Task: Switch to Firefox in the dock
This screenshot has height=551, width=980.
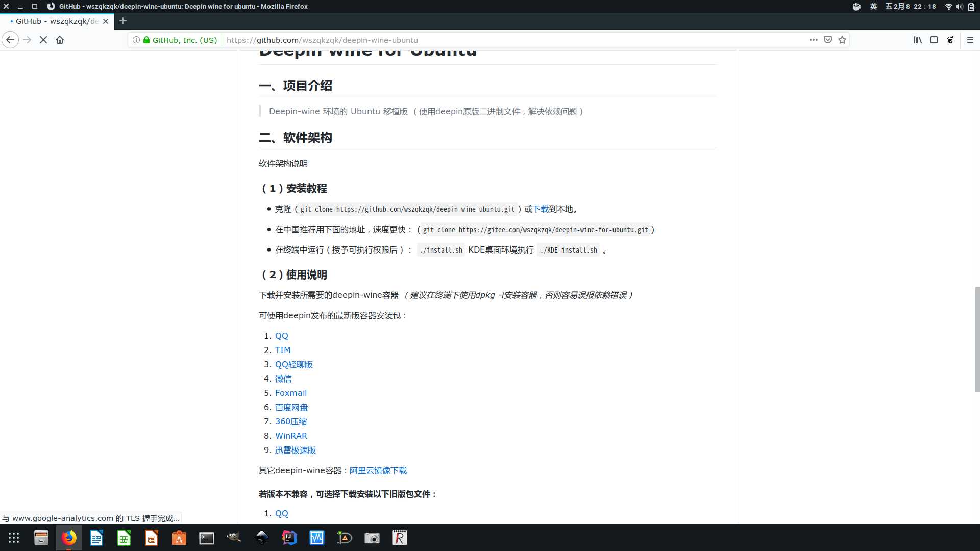Action: [x=69, y=538]
